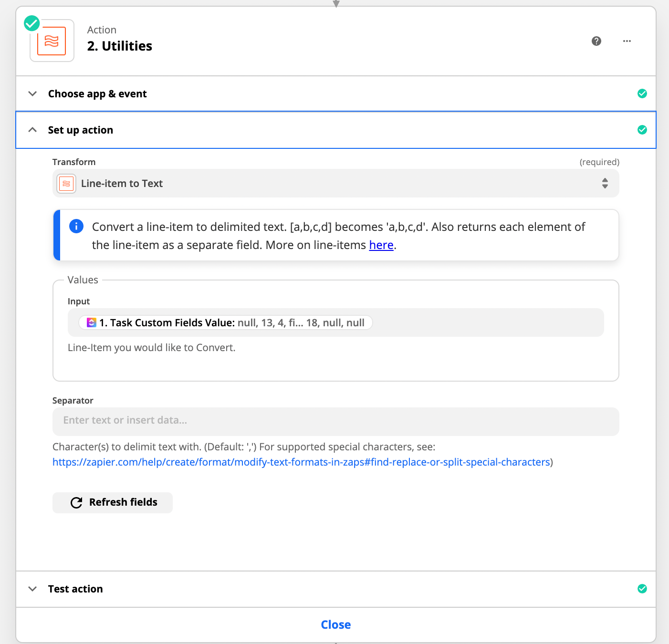Click the Transform dropdown up-down arrows
669x644 pixels.
(x=605, y=184)
